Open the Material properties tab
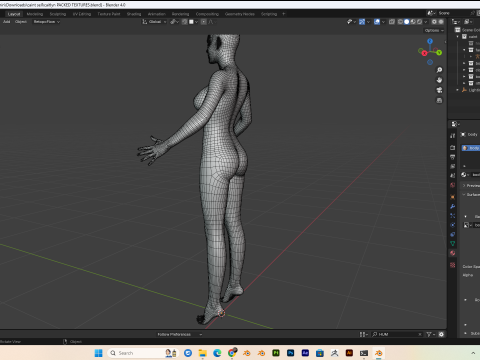The image size is (480, 360). click(x=453, y=253)
